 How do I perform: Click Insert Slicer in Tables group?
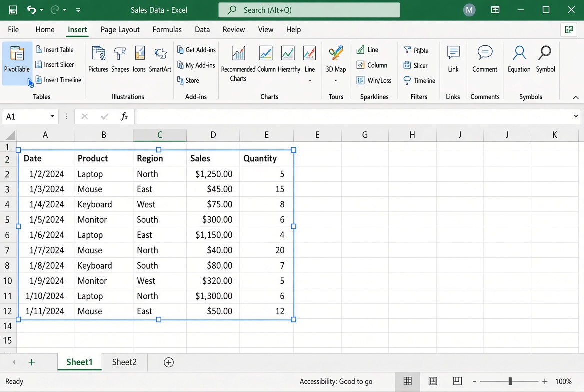pos(55,65)
